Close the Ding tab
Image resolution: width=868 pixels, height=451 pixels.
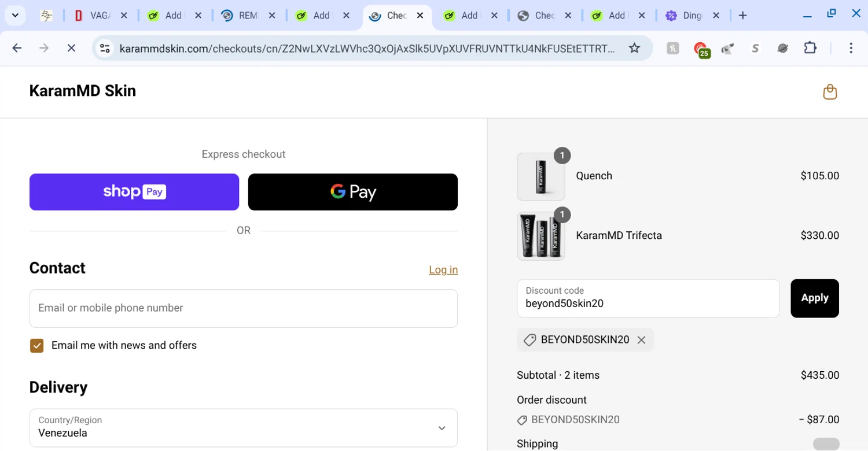click(x=716, y=16)
